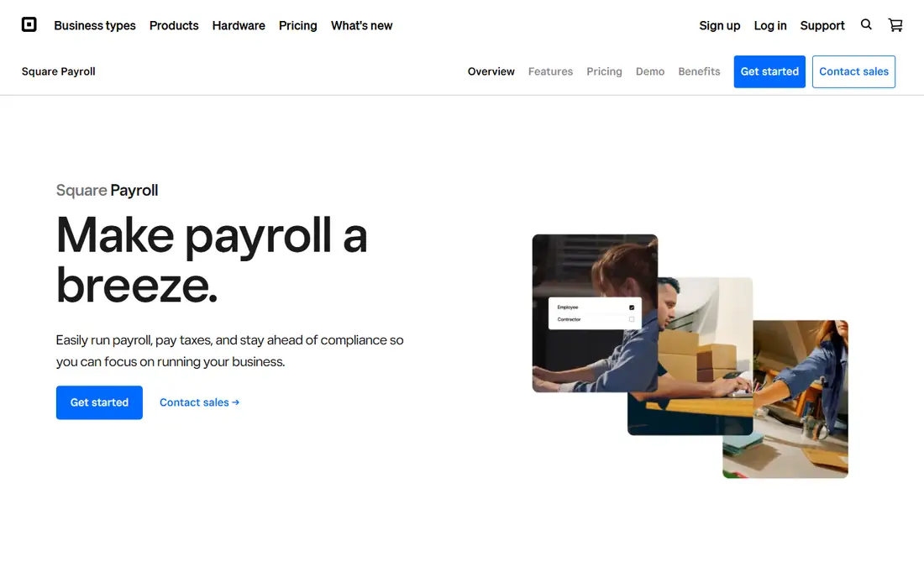Go to Pricing in top navigation

[x=297, y=25]
